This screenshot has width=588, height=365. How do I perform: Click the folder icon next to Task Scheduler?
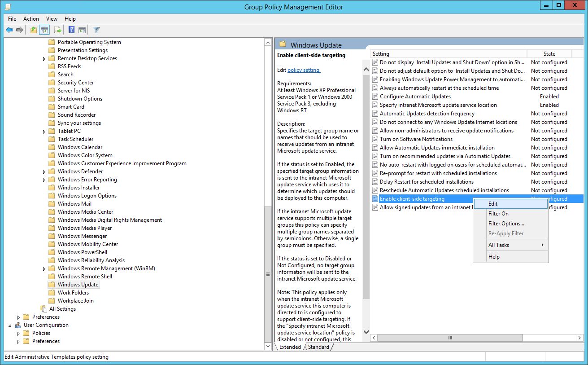click(51, 139)
